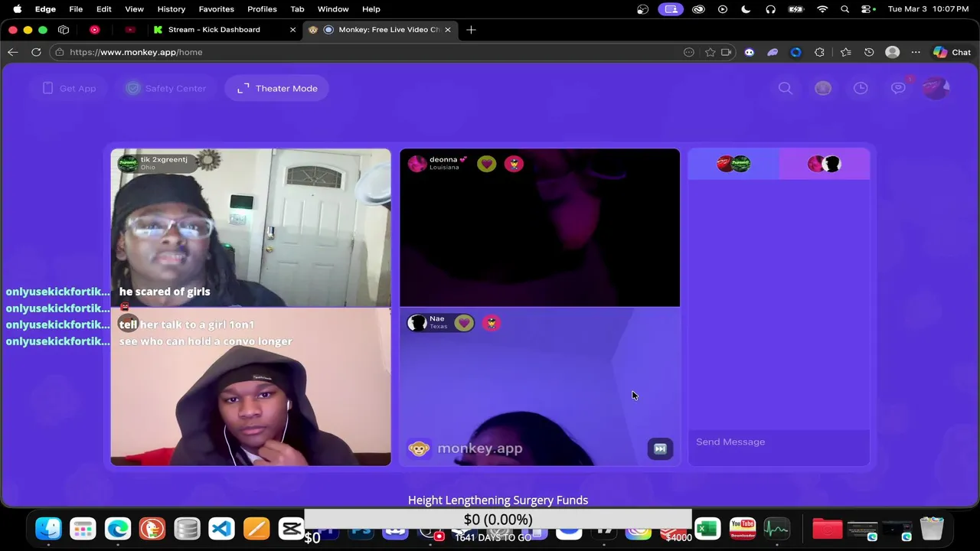This screenshot has height=551, width=980.
Task: Go back in Edge browser
Action: 13,52
